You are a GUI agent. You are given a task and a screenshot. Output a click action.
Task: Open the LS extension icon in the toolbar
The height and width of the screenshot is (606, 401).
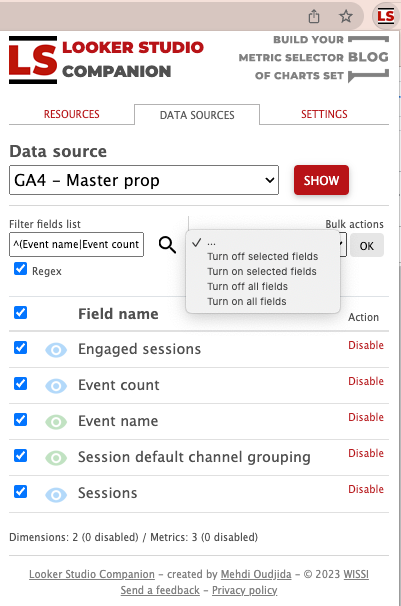click(385, 16)
